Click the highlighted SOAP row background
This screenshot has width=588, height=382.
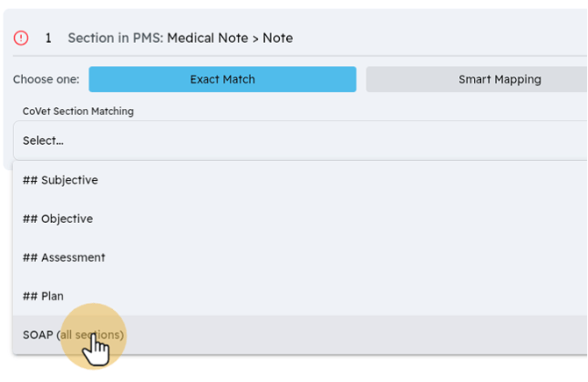pos(300,335)
